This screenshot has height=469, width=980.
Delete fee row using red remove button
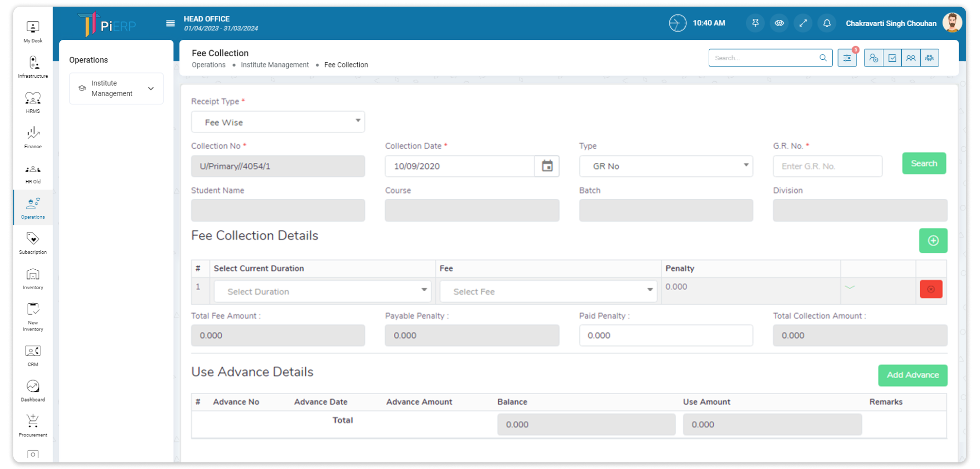click(x=930, y=289)
